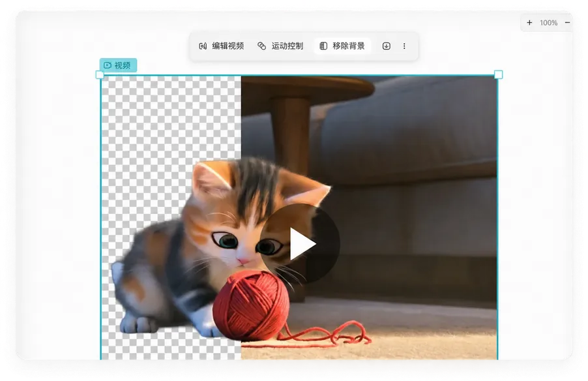Click the 100% zoom level value

coord(548,23)
